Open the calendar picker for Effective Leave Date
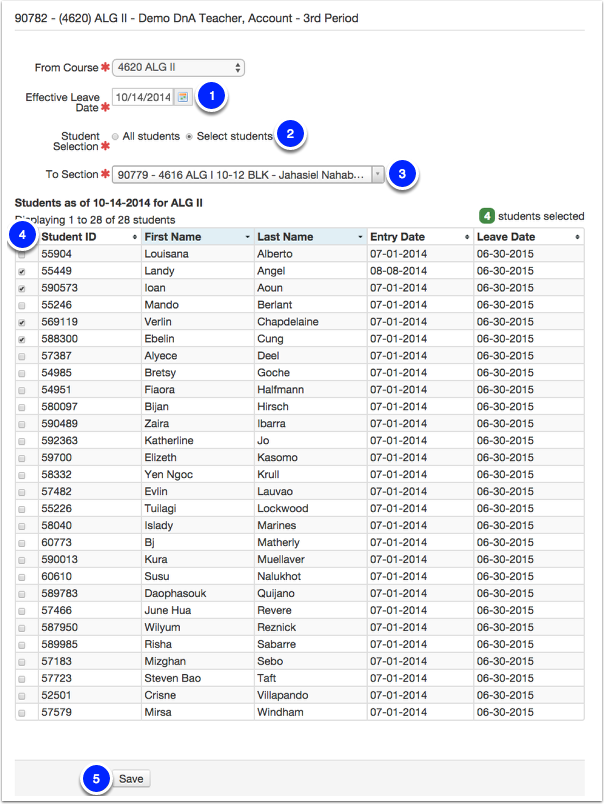Screen dimensions: 604x804 tap(183, 97)
